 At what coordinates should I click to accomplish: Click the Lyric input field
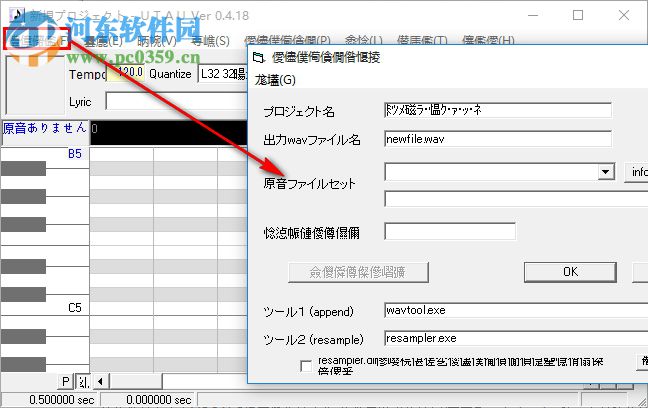(176, 101)
